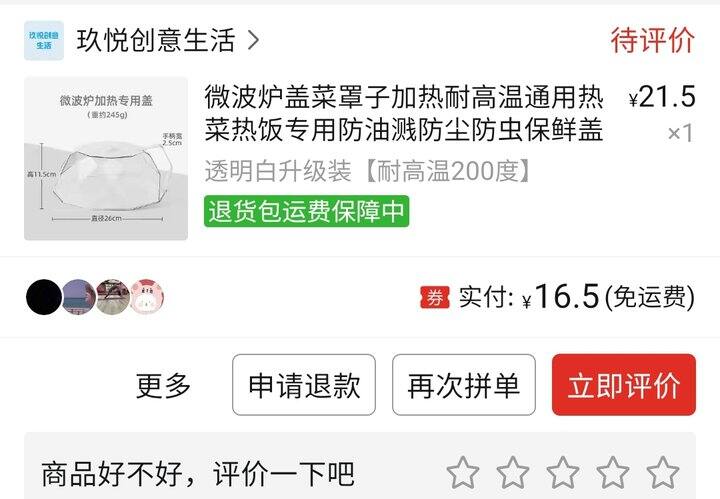Tap the 待评价 order status label
Screen dimensions: 720x499
652,40
